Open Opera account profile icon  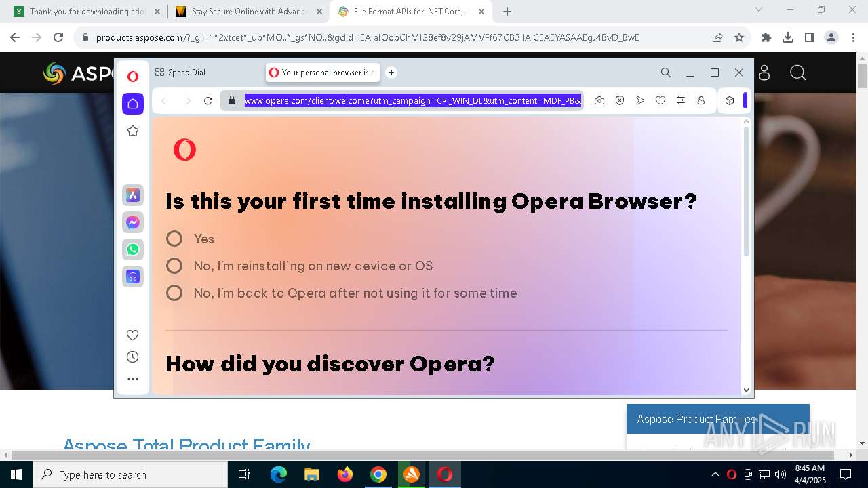point(701,100)
